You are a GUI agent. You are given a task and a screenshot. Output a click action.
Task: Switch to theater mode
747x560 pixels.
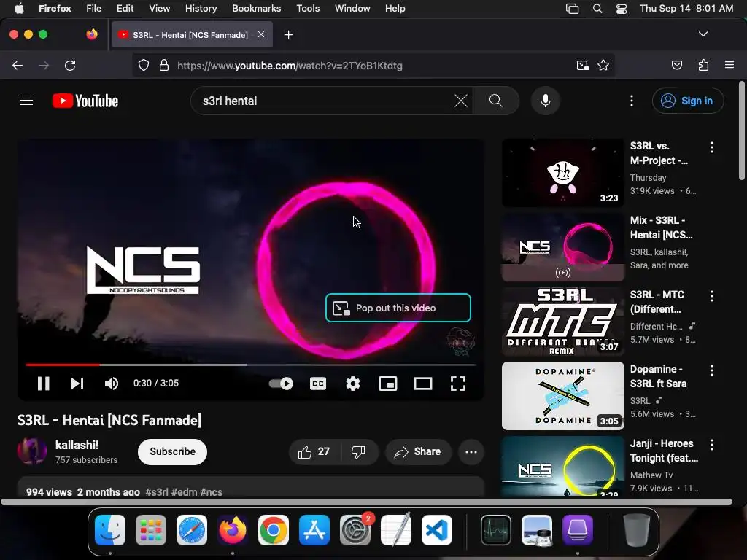(423, 384)
